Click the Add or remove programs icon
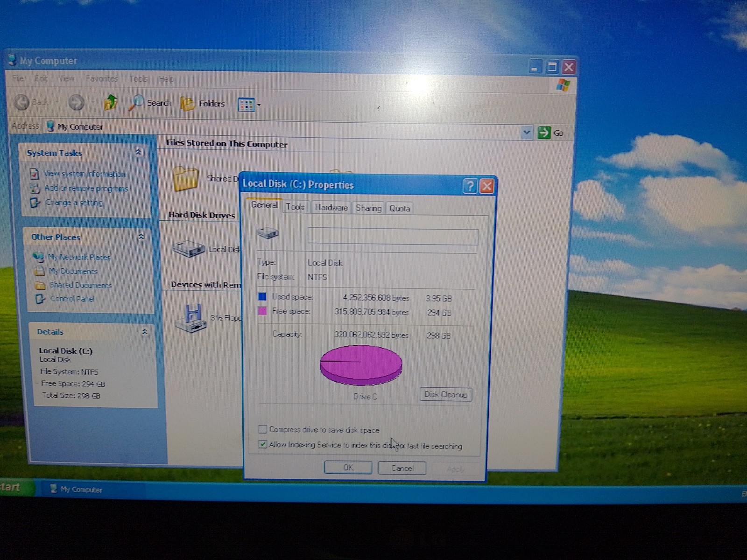Viewport: 747px width, 560px height. pos(35,188)
